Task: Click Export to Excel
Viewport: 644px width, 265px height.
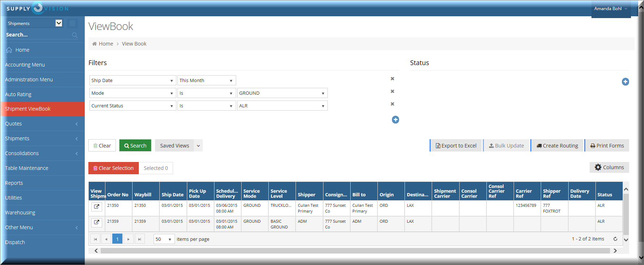Action: coord(456,146)
